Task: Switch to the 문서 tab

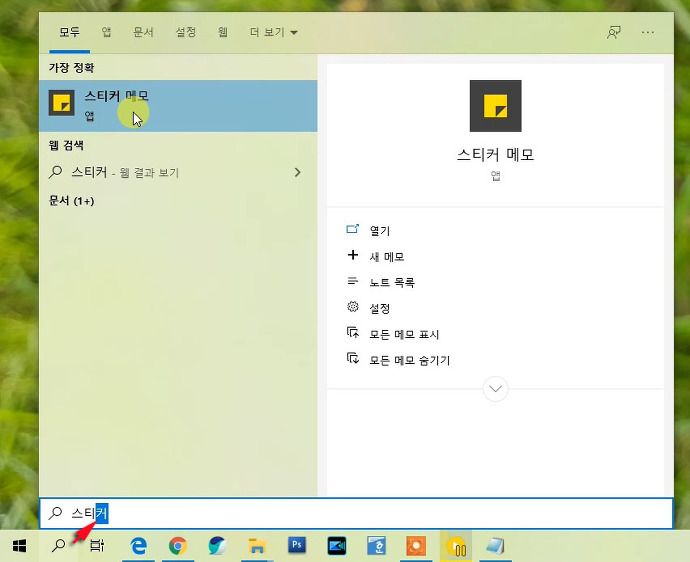Action: [143, 32]
